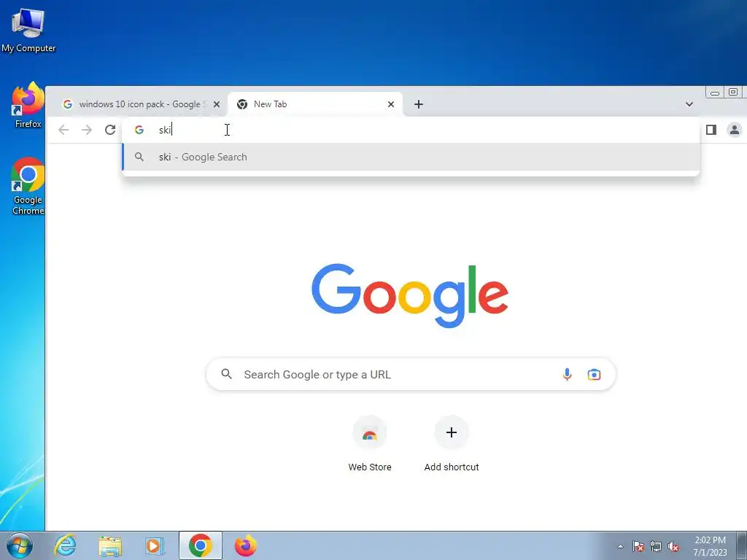Click the Google logo on the page

pyautogui.click(x=410, y=296)
